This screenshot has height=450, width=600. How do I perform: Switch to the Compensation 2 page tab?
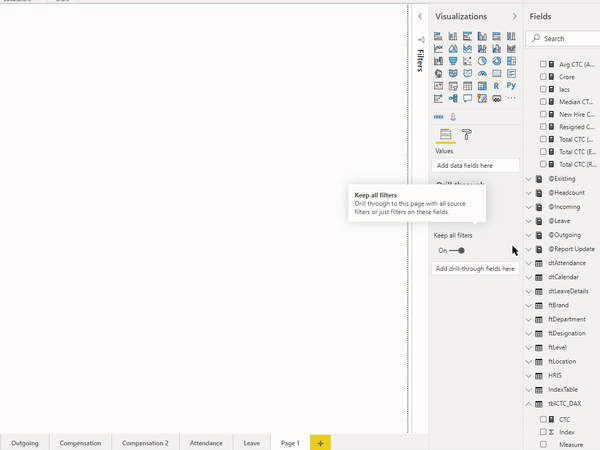tap(145, 443)
